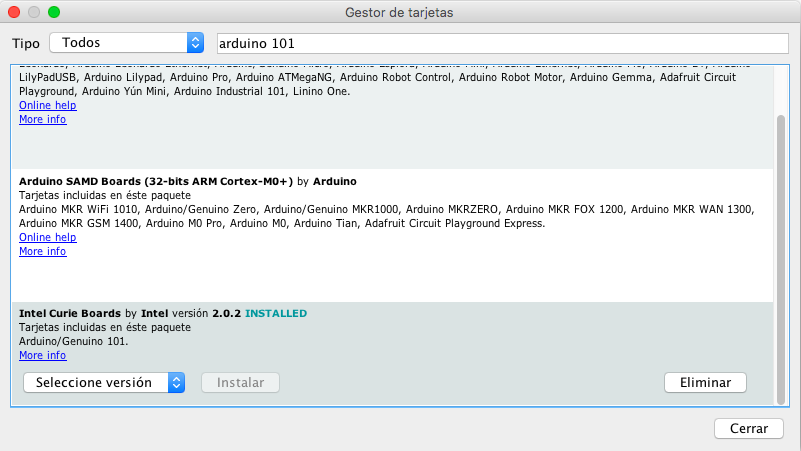Open More info link under LilyPadUSB board list
Viewport: 801px width, 451px height.
click(42, 119)
